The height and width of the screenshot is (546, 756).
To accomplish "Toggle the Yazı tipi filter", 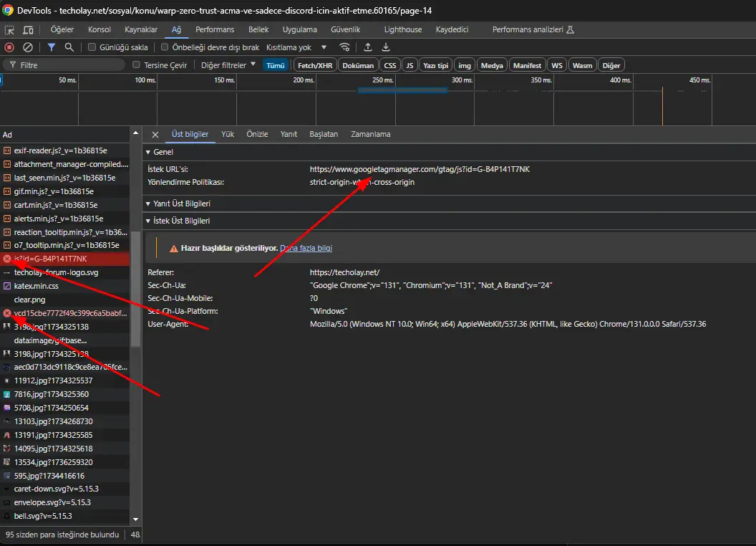I will click(436, 65).
